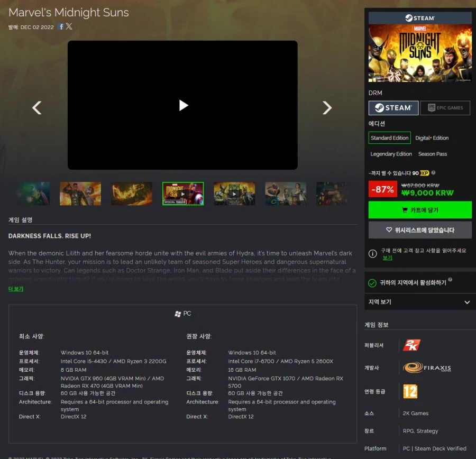Expand the 지역 보기 region dropdown
Screen dimensions: 476x459
[x=419, y=301]
